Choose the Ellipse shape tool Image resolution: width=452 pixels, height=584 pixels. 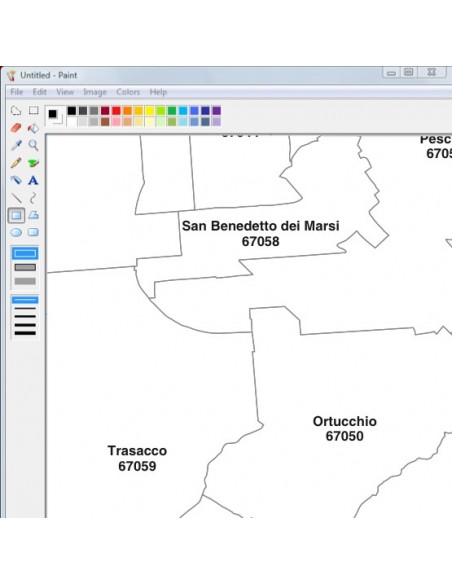(x=16, y=233)
